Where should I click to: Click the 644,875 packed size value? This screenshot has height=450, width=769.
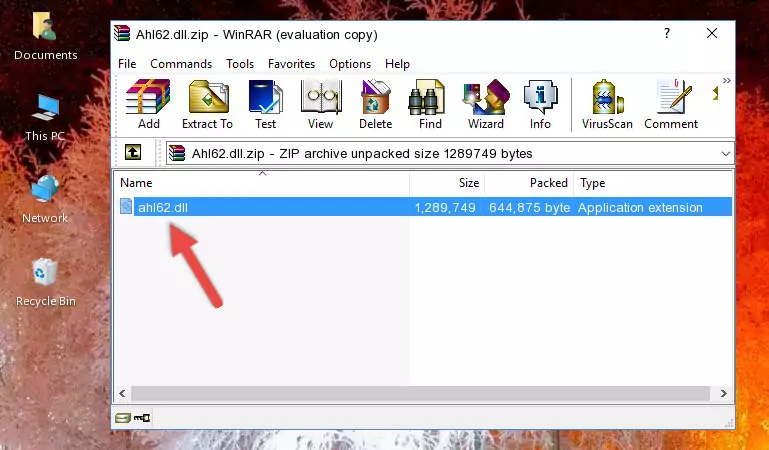coord(529,208)
